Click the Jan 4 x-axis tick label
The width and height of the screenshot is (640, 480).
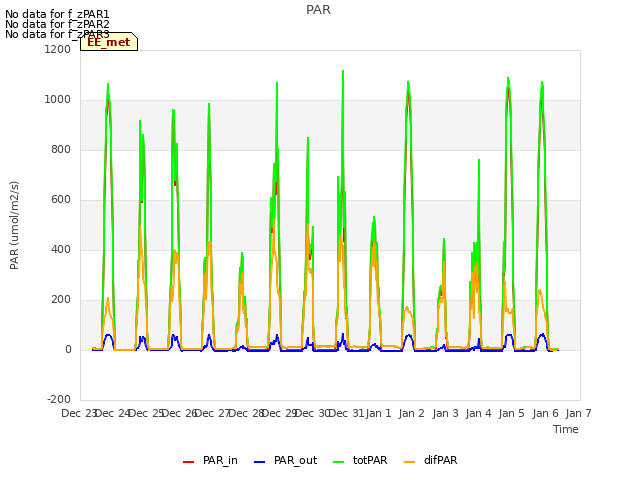pos(478,413)
